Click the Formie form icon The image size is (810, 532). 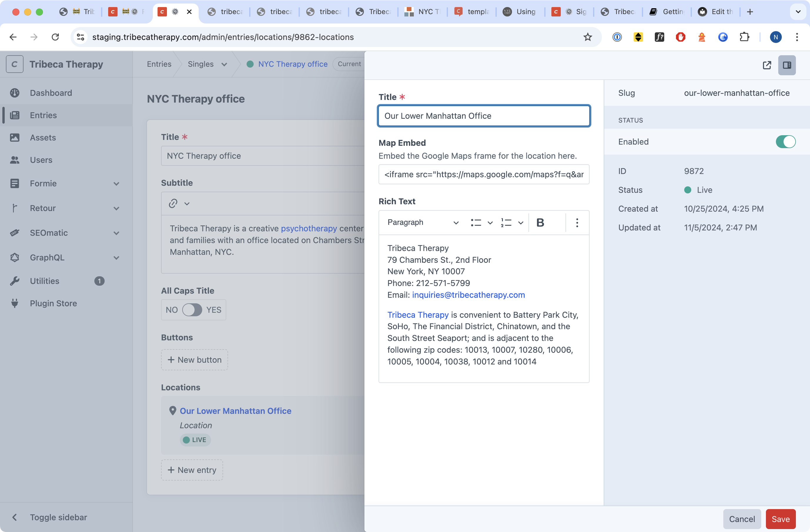(x=15, y=183)
